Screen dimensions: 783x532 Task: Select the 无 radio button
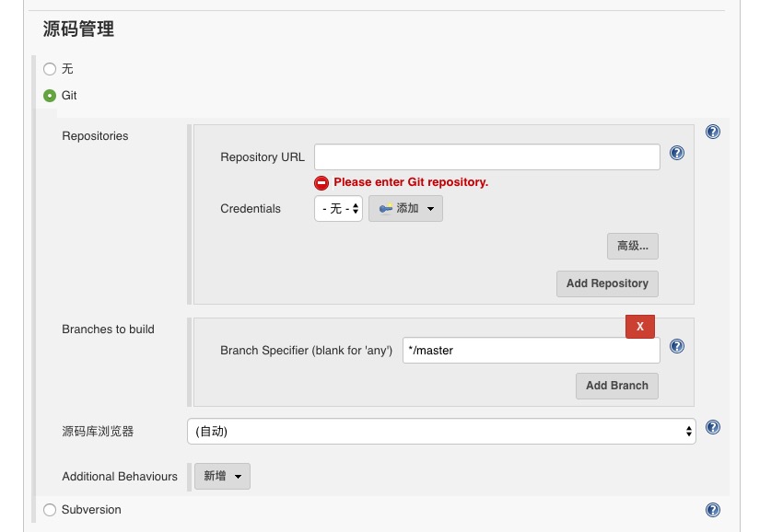[50, 69]
